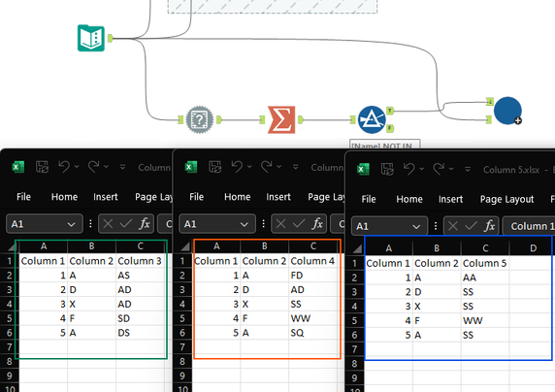
Task: Open Undo history arrow in left Excel window
Action: click(x=77, y=167)
